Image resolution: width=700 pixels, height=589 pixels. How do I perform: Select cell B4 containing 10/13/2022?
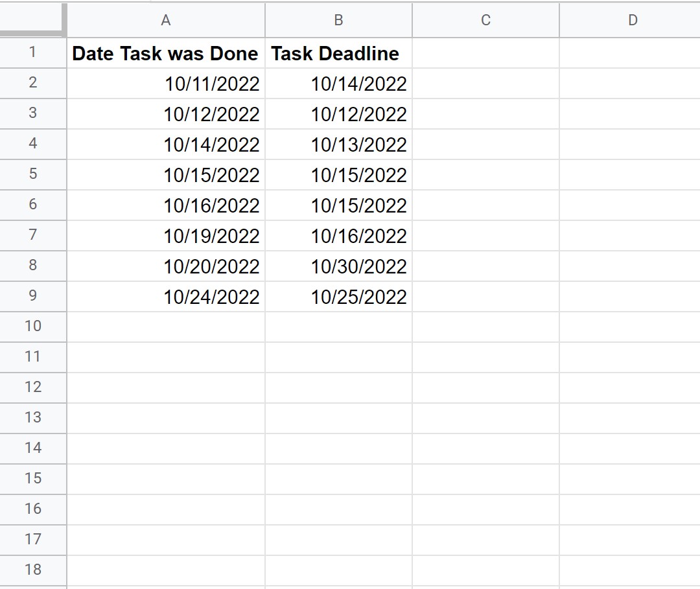coord(338,144)
